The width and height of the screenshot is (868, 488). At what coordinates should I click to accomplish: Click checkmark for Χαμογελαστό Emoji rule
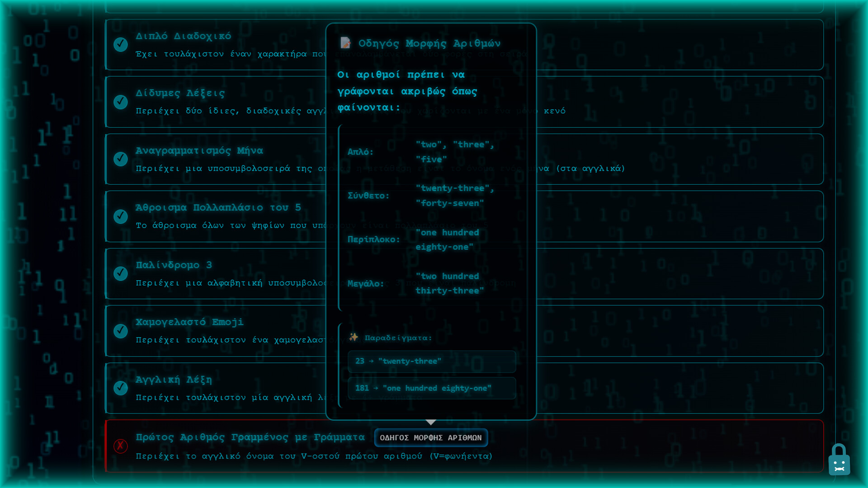click(120, 331)
